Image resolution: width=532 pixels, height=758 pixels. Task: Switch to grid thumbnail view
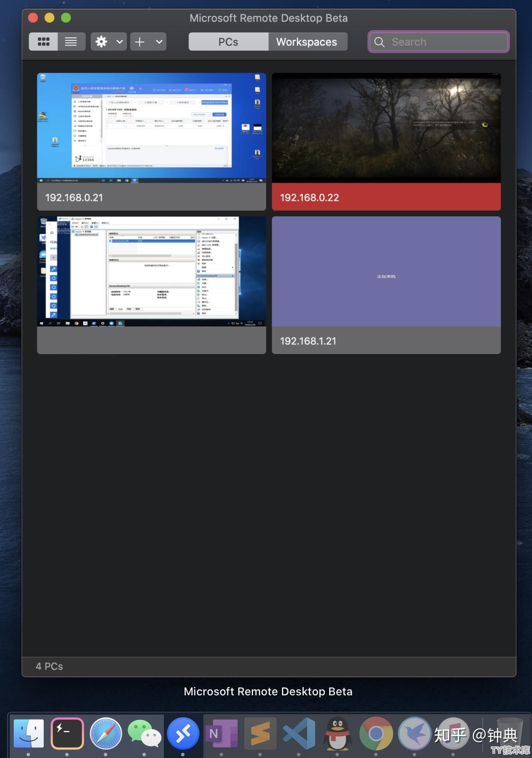pos(43,42)
